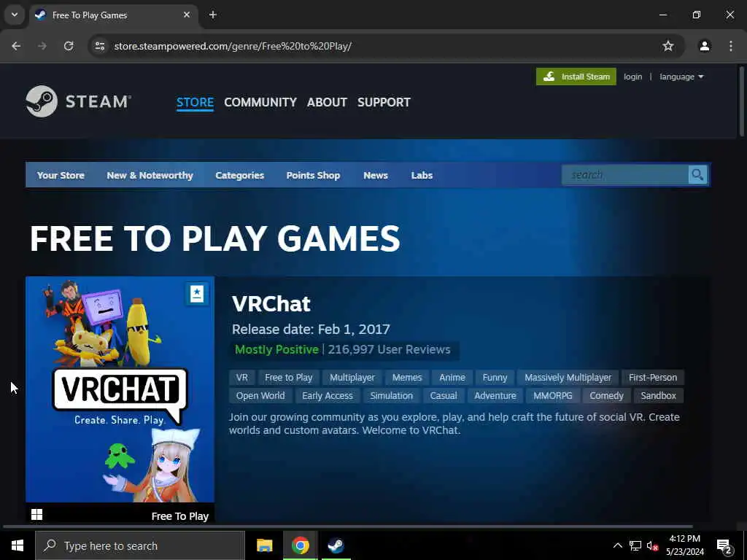Select the First-Person tag
This screenshot has width=747, height=560.
pyautogui.click(x=653, y=377)
